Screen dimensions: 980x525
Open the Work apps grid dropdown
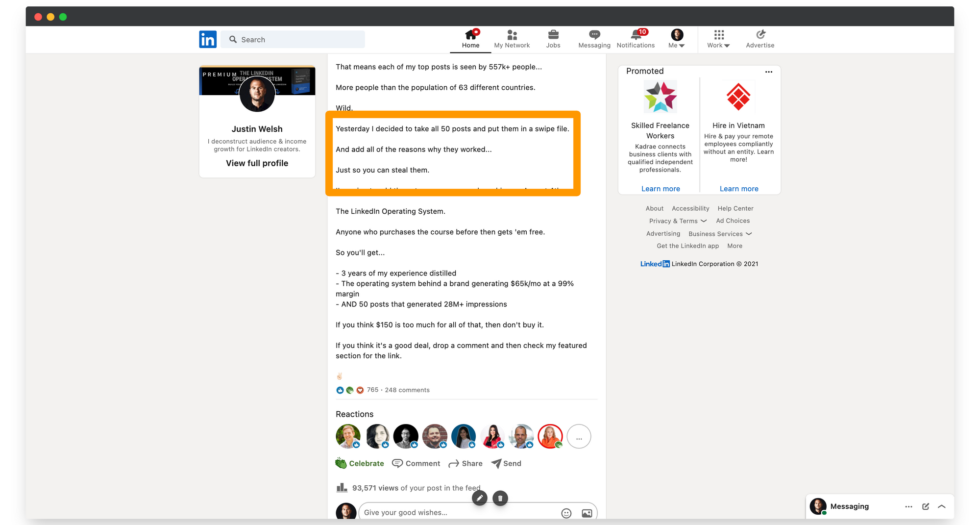point(718,39)
